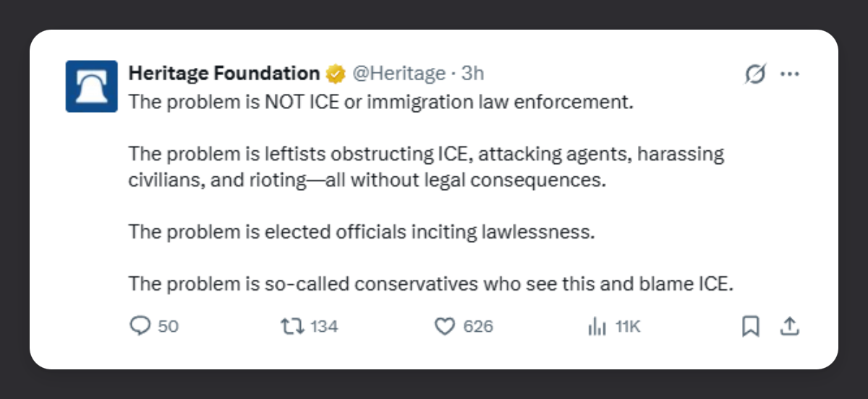868x399 pixels.
Task: Open the view analytics bar chart icon
Action: click(597, 327)
